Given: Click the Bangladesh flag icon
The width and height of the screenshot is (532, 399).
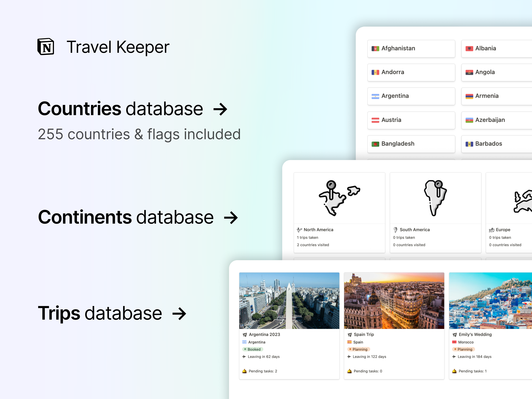Looking at the screenshot, I should click(x=375, y=144).
